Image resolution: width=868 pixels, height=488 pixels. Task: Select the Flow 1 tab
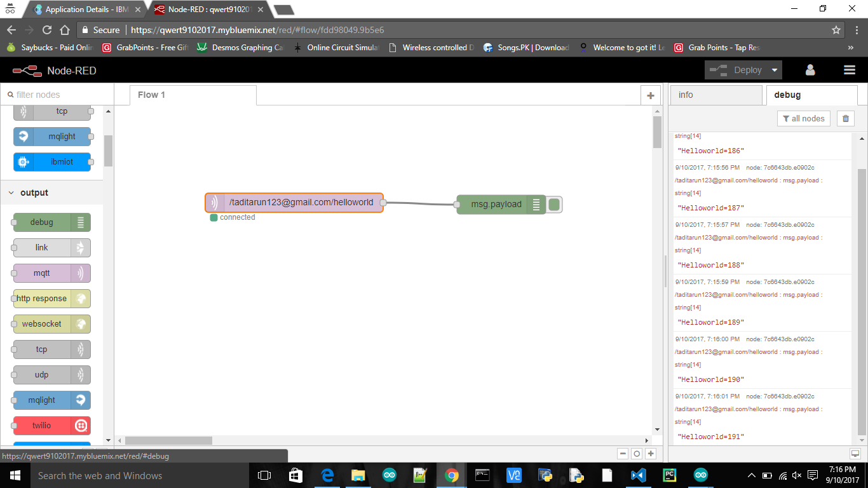[151, 95]
